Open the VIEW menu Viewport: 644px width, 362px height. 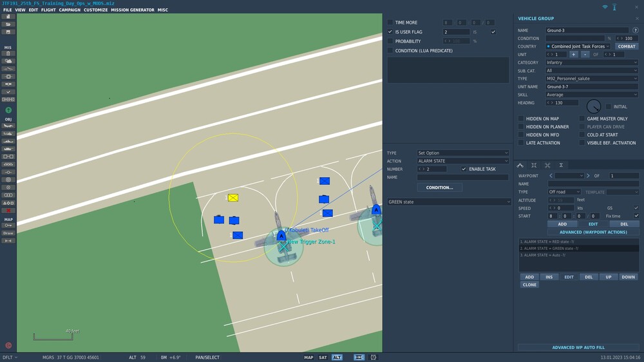click(20, 10)
